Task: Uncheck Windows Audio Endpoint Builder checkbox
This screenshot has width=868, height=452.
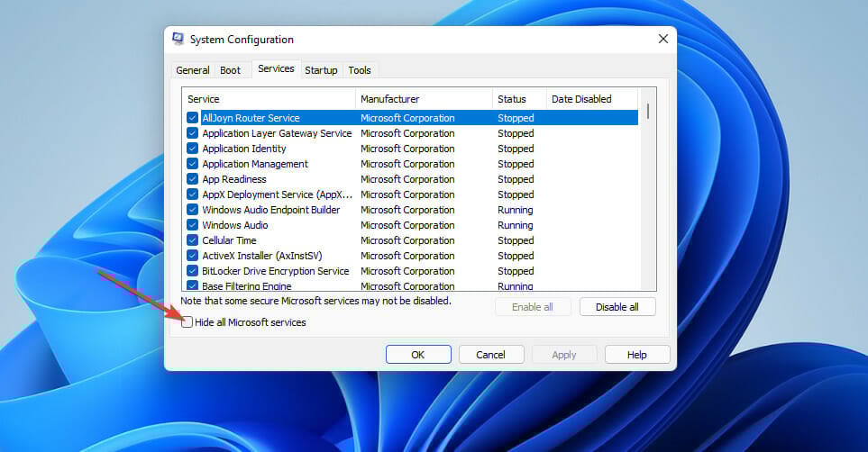Action: [192, 210]
